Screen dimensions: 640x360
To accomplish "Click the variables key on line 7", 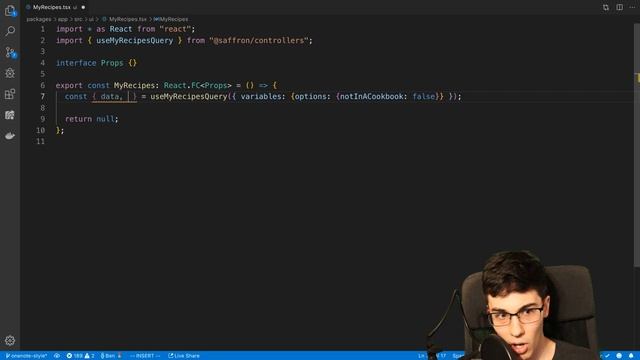I will [x=261, y=96].
